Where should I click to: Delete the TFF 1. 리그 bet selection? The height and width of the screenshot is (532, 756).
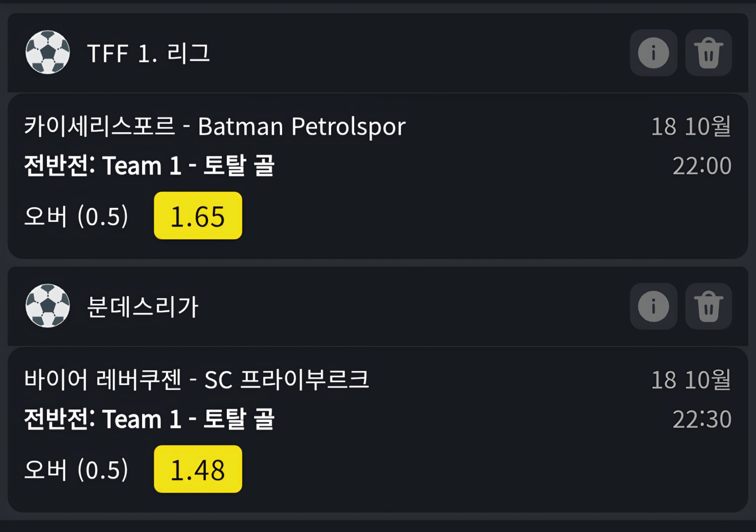[x=708, y=53]
